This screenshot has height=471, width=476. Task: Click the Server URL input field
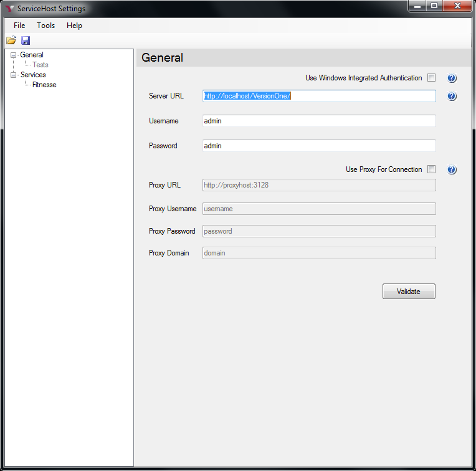pyautogui.click(x=319, y=96)
